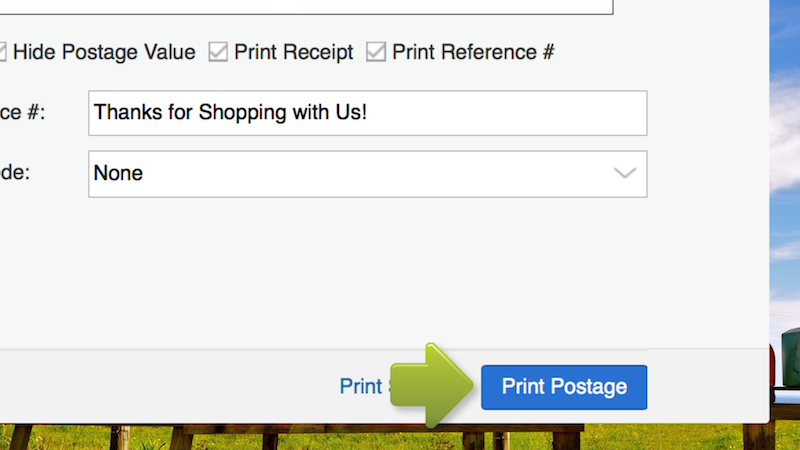Viewport: 800px width, 450px height.
Task: Click the Print Reference # label text
Action: pos(473,52)
